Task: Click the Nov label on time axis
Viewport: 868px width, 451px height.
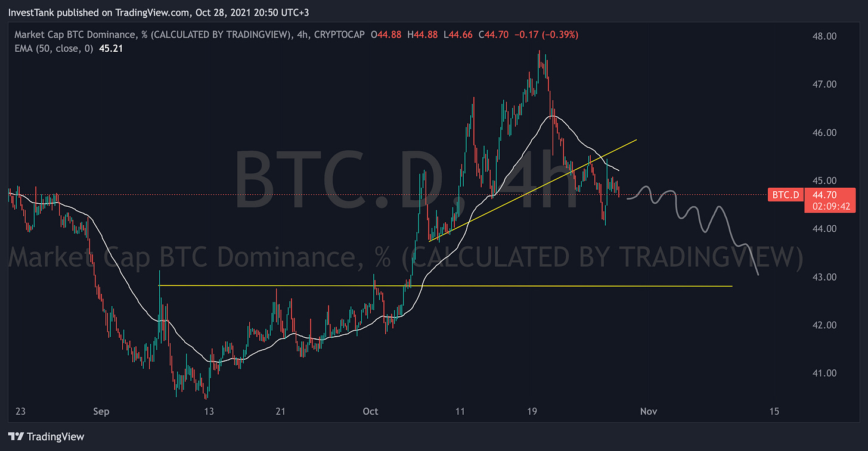Action: point(648,412)
